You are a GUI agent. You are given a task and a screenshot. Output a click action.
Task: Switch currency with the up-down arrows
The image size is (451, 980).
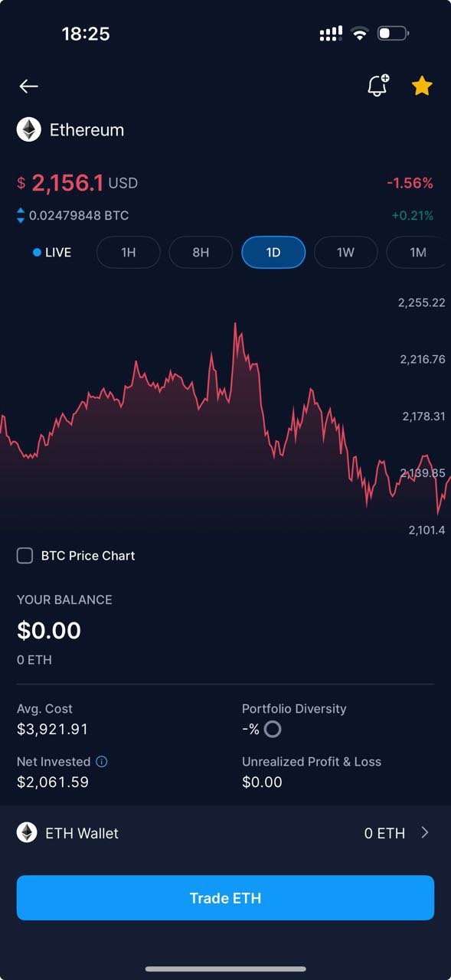21,216
